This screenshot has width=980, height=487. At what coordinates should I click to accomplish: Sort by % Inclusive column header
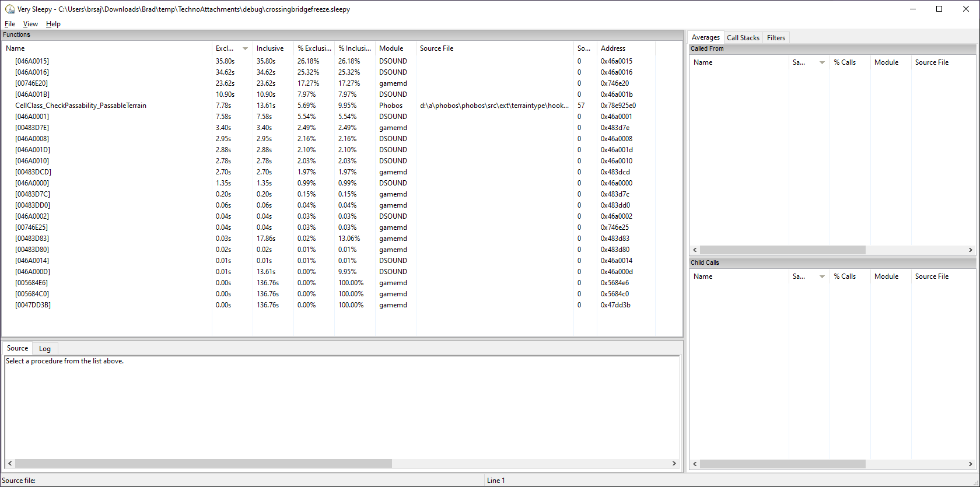tap(355, 48)
